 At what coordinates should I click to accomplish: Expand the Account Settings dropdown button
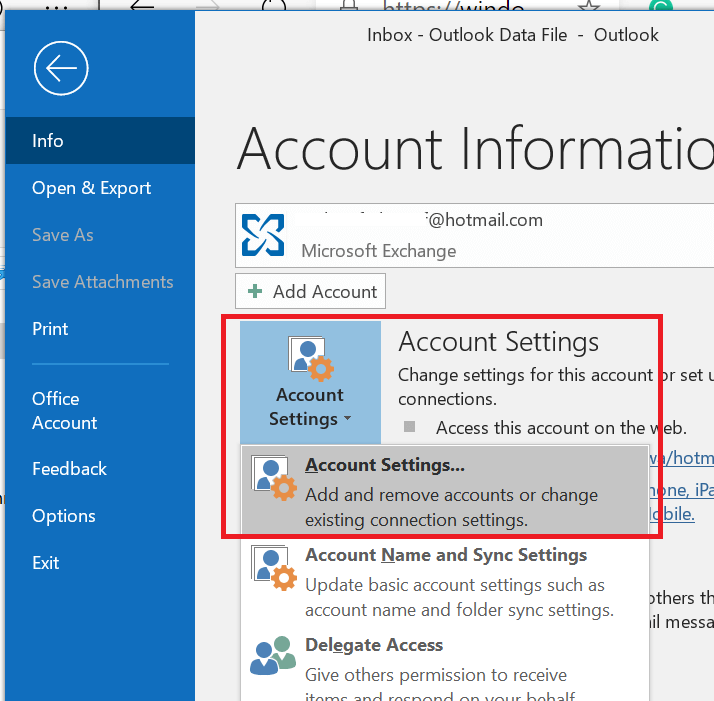point(310,382)
